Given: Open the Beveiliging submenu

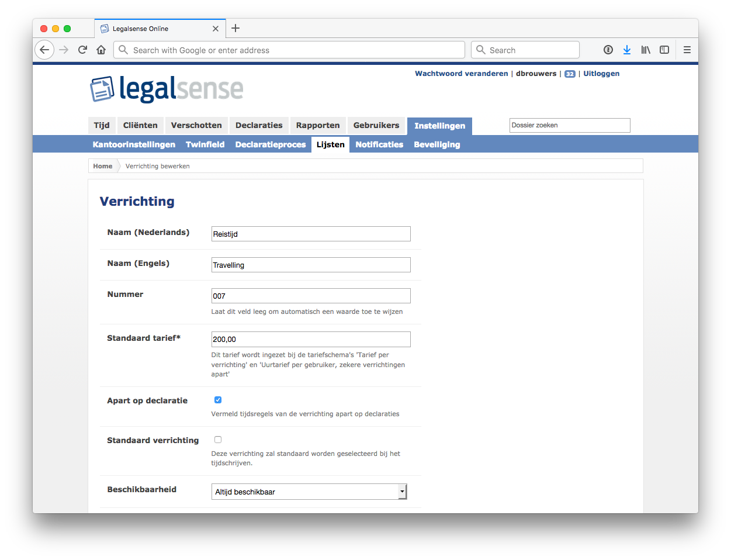Looking at the screenshot, I should [437, 144].
